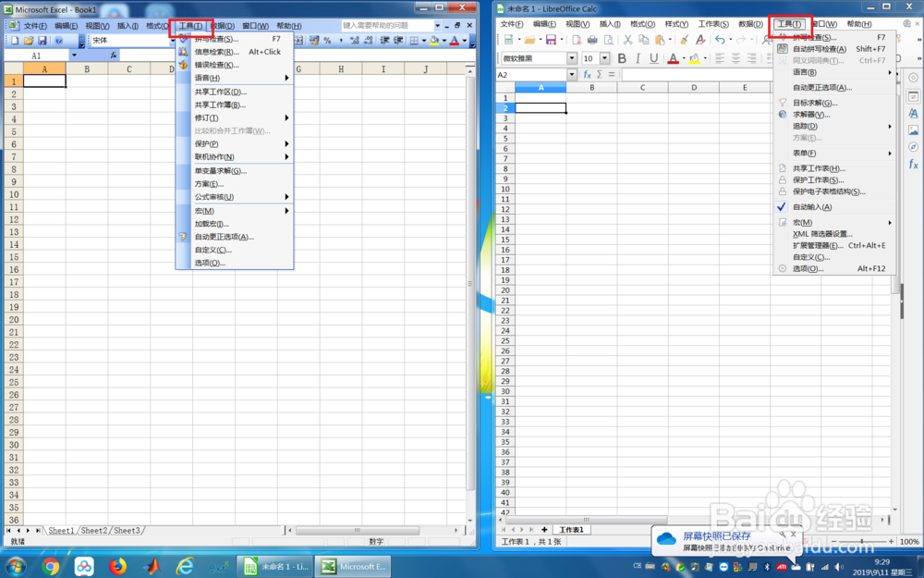
Task: Open the Excel Name Box A1 dropdown arrow
Action: pos(74,55)
